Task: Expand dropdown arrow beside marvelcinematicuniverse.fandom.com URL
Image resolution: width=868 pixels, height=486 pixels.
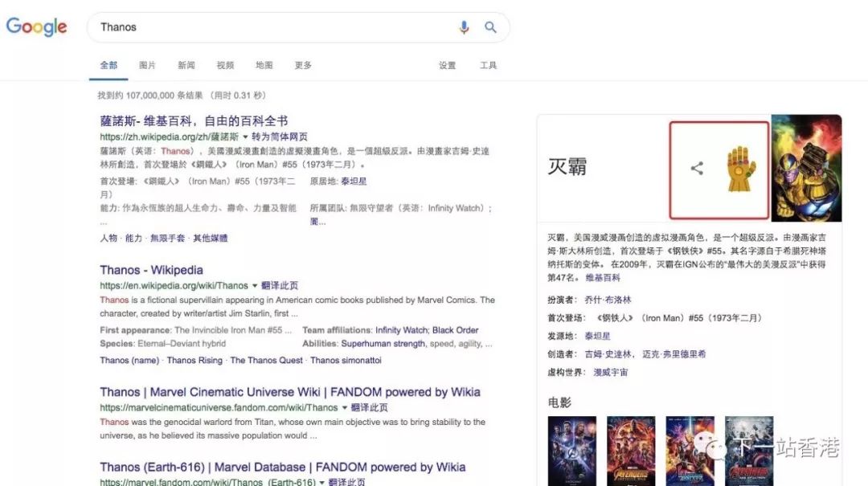Action: click(x=344, y=407)
